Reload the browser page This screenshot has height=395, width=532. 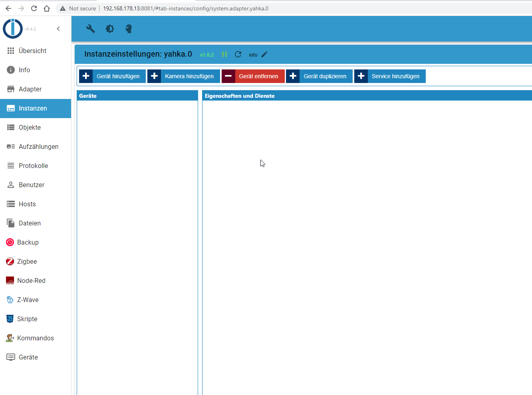point(34,8)
